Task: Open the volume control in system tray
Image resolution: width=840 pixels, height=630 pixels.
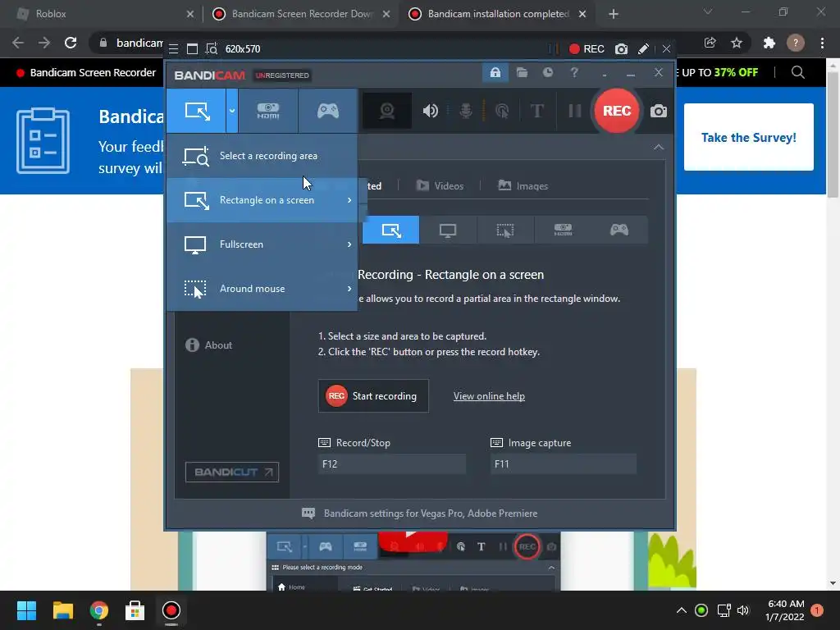Action: [743, 610]
